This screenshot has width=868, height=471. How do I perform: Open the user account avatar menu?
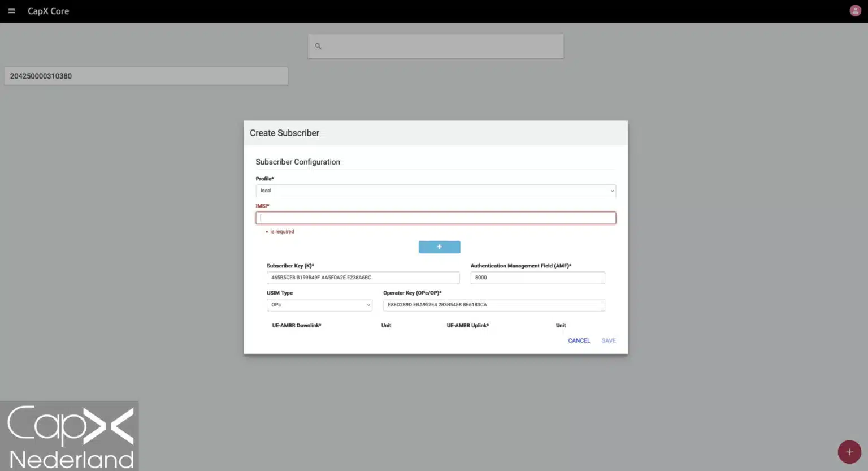click(855, 11)
